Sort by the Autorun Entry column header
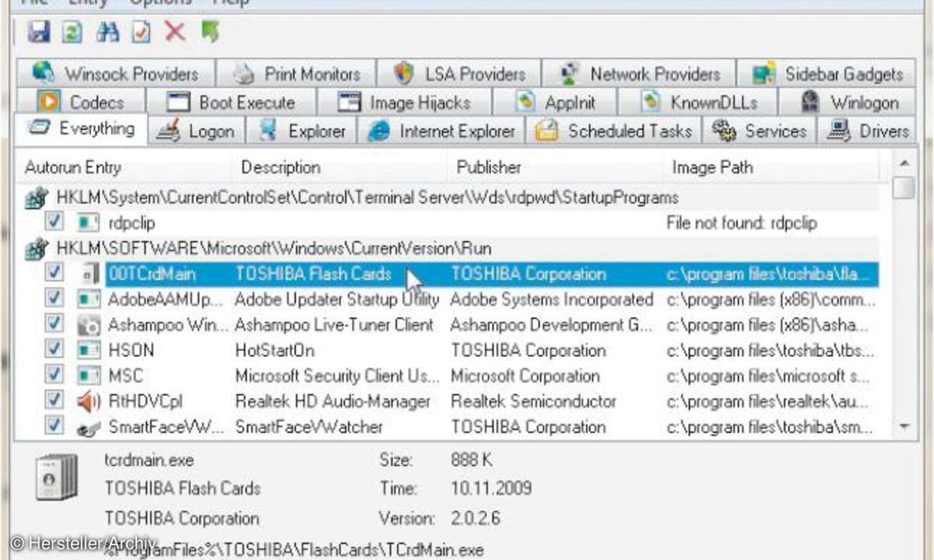 tap(125, 167)
